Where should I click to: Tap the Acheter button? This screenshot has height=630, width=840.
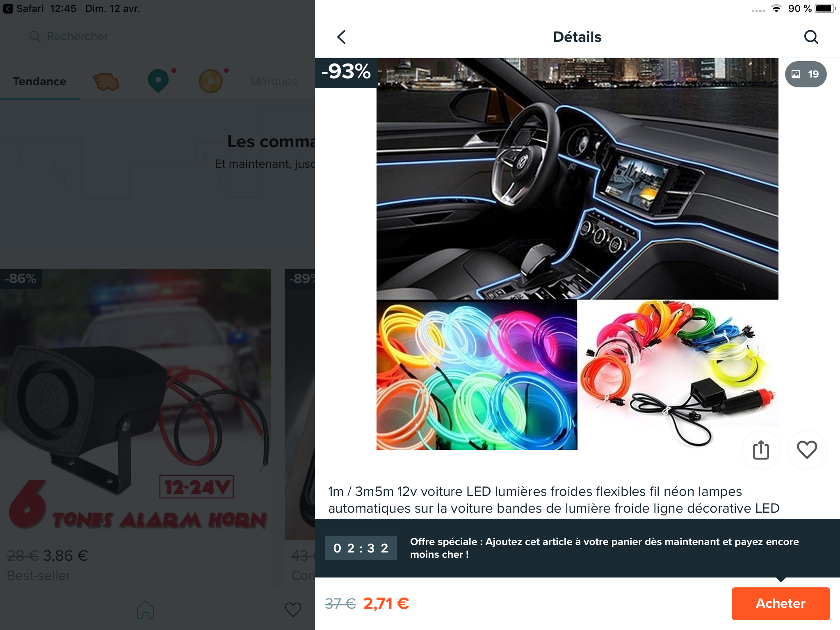781,603
